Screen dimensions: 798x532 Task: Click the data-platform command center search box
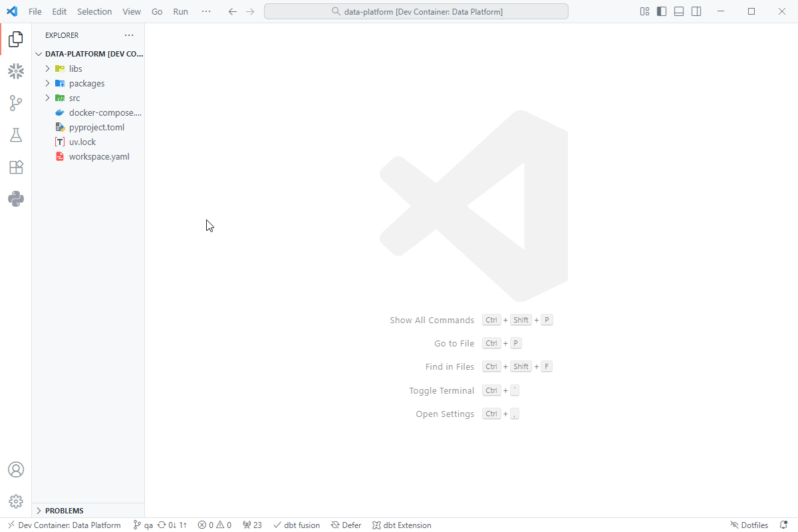(x=416, y=11)
